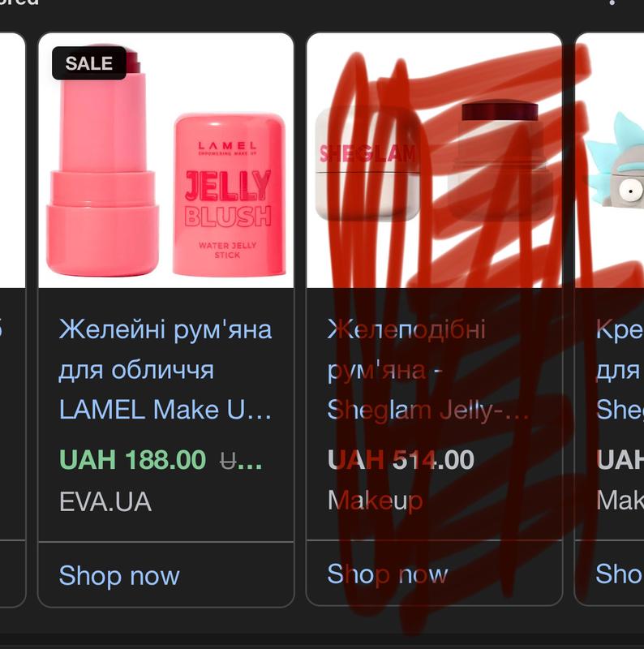This screenshot has height=649, width=644.
Task: Open the third card's title starting with Кре
Action: [x=620, y=369]
